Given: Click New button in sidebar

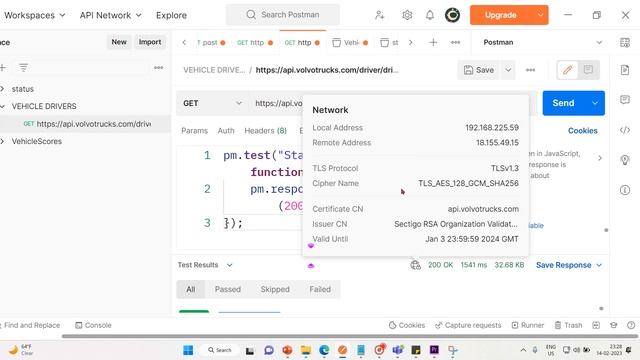Looking at the screenshot, I should tap(119, 42).
